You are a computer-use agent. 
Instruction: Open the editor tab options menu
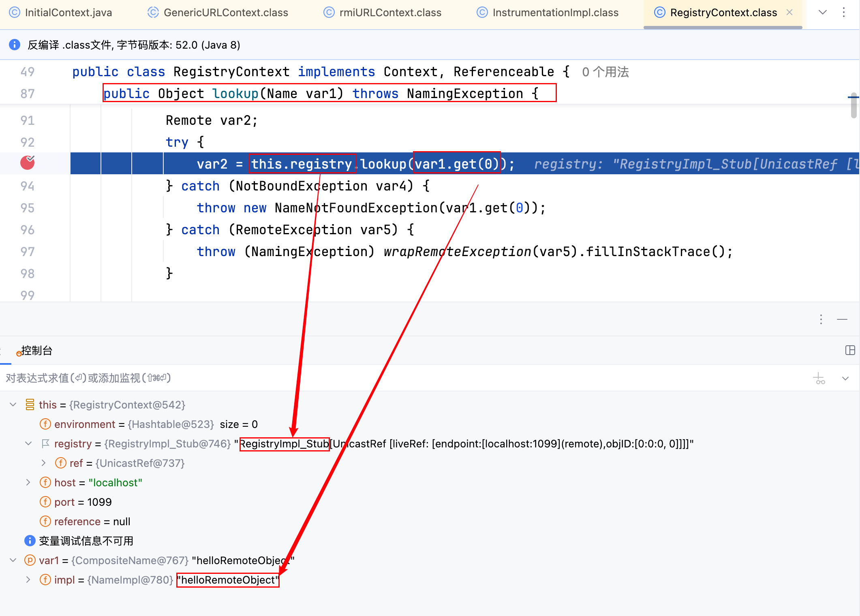click(x=844, y=12)
